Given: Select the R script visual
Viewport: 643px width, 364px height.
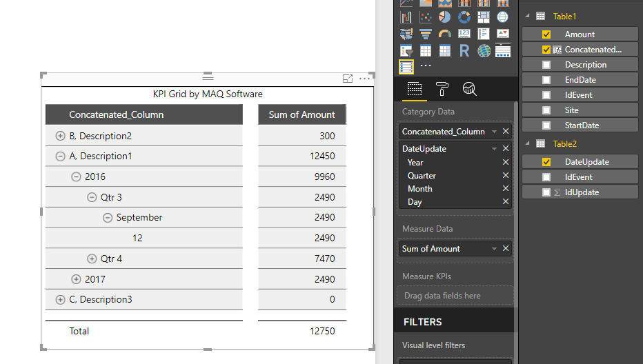Looking at the screenshot, I should coord(464,51).
